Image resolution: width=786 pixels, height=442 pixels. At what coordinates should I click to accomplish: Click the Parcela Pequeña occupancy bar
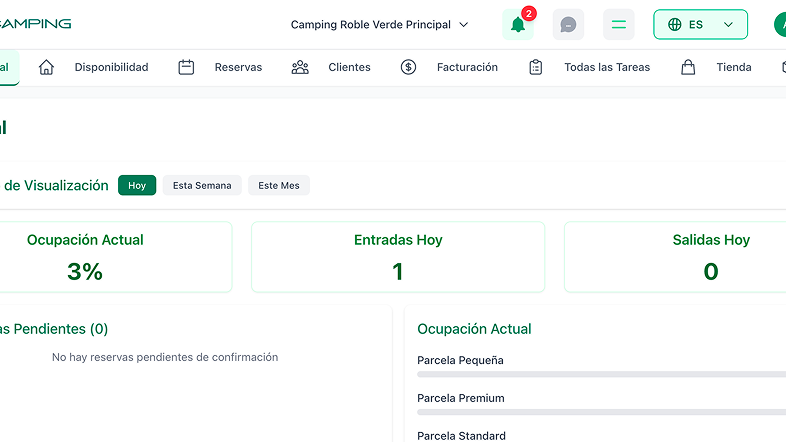(x=602, y=374)
